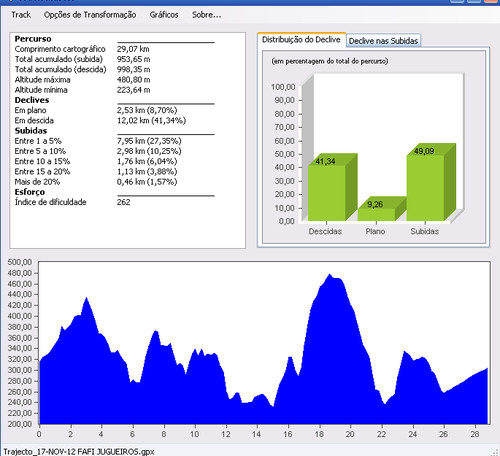
Task: Select the Distribuição do Declive tab
Action: [x=301, y=40]
